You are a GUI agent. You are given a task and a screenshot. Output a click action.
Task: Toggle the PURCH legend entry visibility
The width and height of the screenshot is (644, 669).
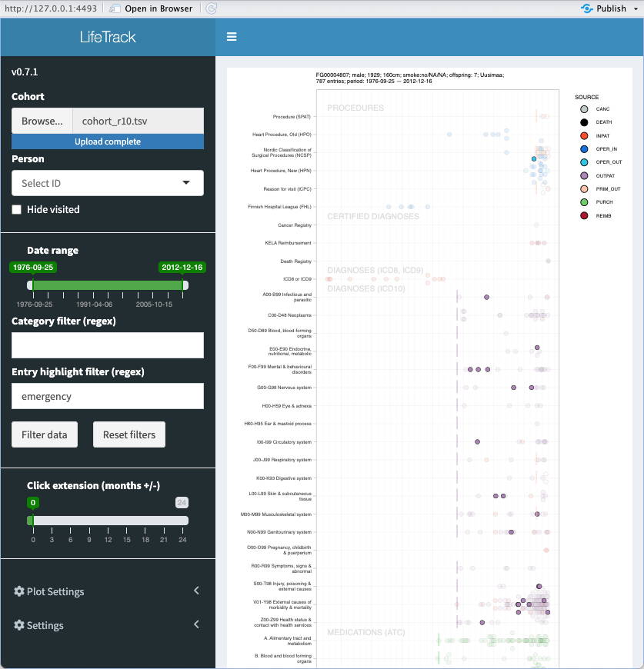point(585,202)
